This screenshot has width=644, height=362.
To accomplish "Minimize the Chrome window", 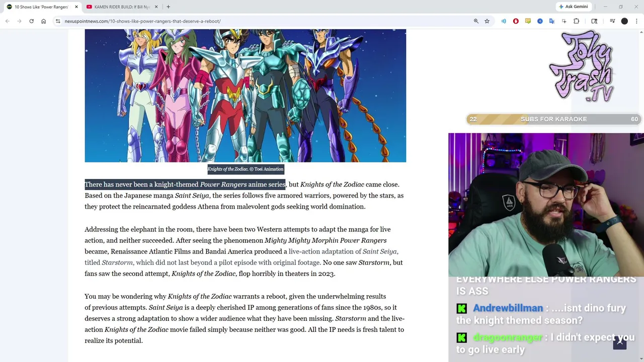I will [605, 7].
